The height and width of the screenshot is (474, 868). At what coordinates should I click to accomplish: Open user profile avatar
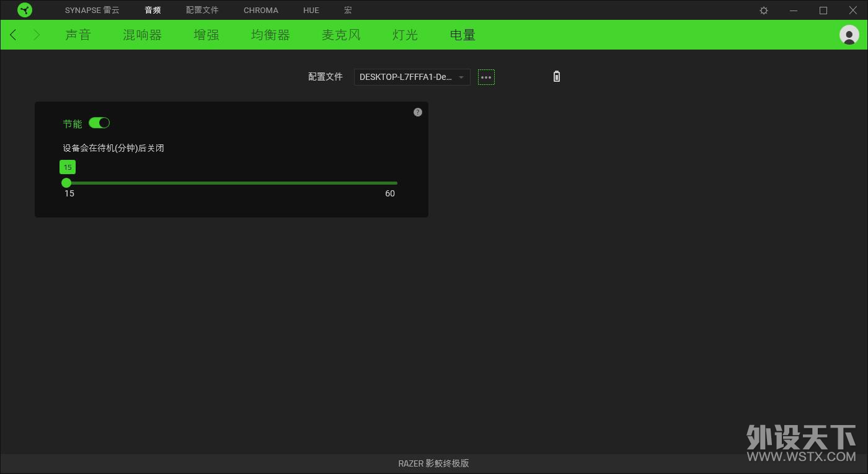[x=849, y=35]
